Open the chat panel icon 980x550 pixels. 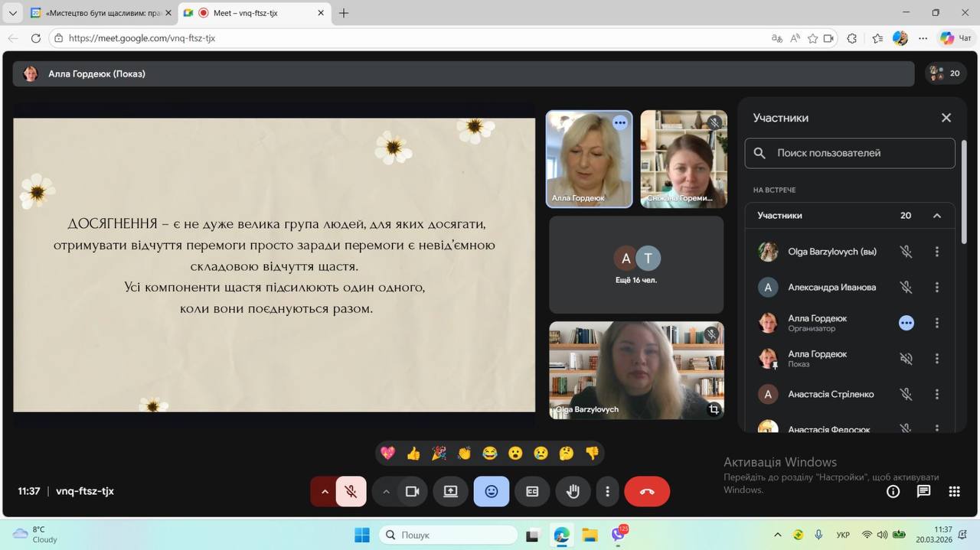click(x=923, y=492)
